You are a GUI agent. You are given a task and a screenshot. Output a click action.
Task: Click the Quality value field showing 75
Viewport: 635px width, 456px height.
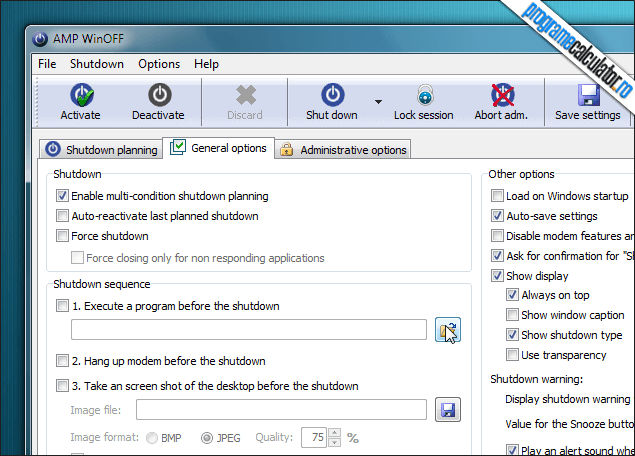pyautogui.click(x=314, y=438)
